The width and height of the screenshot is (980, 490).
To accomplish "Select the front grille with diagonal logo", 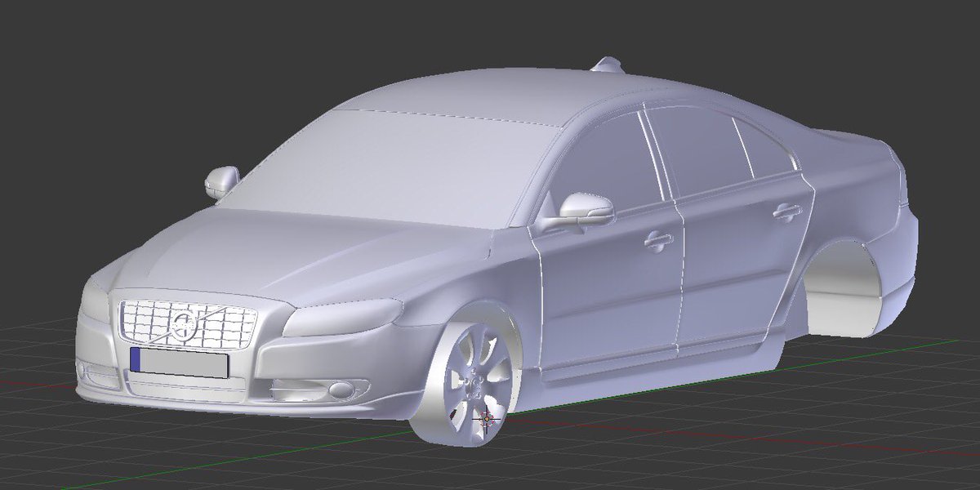I will 188,325.
